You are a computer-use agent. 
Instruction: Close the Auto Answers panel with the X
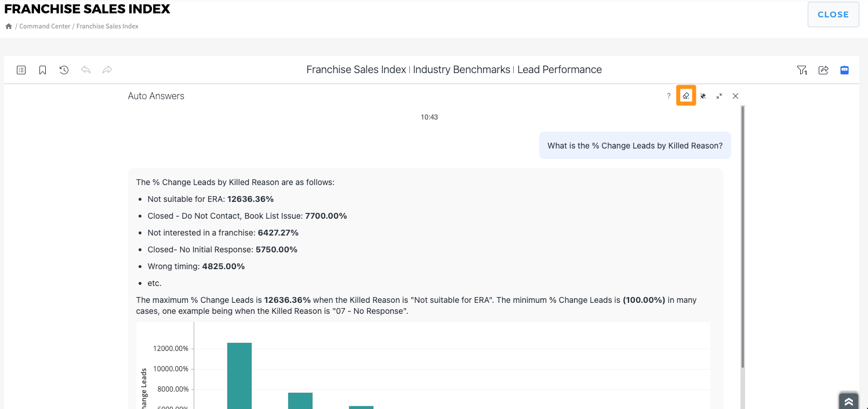pos(735,96)
